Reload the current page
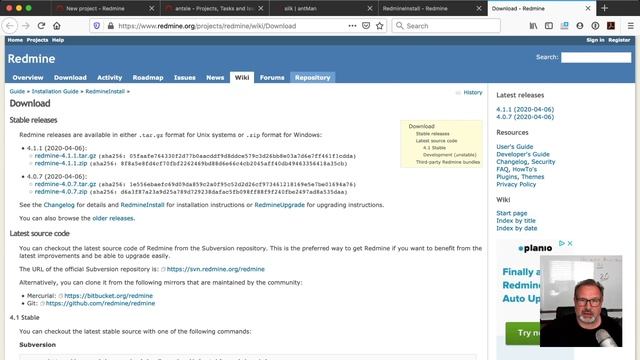Viewport: 640px width, 360px height. (x=41, y=26)
